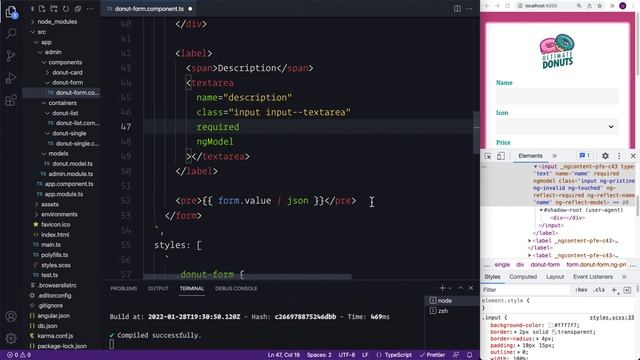
Task: Click the donut-form breadcrumb in DevTools
Action: [545, 265]
